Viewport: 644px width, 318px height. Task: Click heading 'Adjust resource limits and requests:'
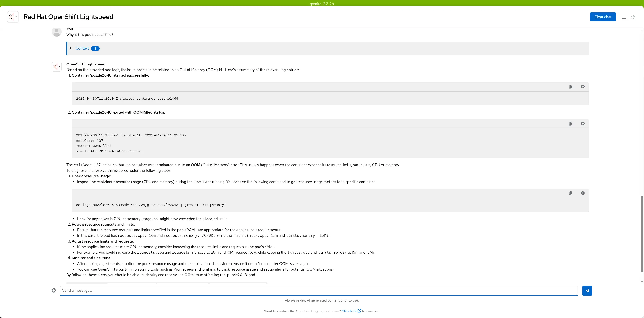tap(103, 241)
